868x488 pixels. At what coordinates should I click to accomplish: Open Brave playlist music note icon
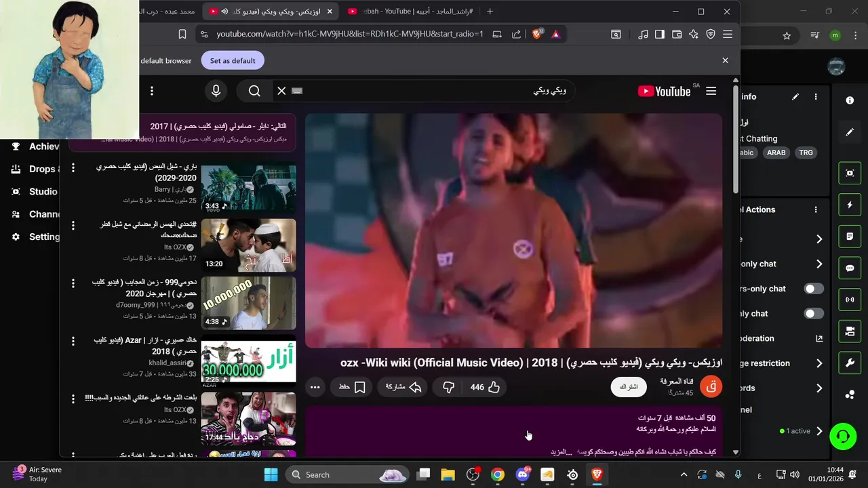point(643,34)
